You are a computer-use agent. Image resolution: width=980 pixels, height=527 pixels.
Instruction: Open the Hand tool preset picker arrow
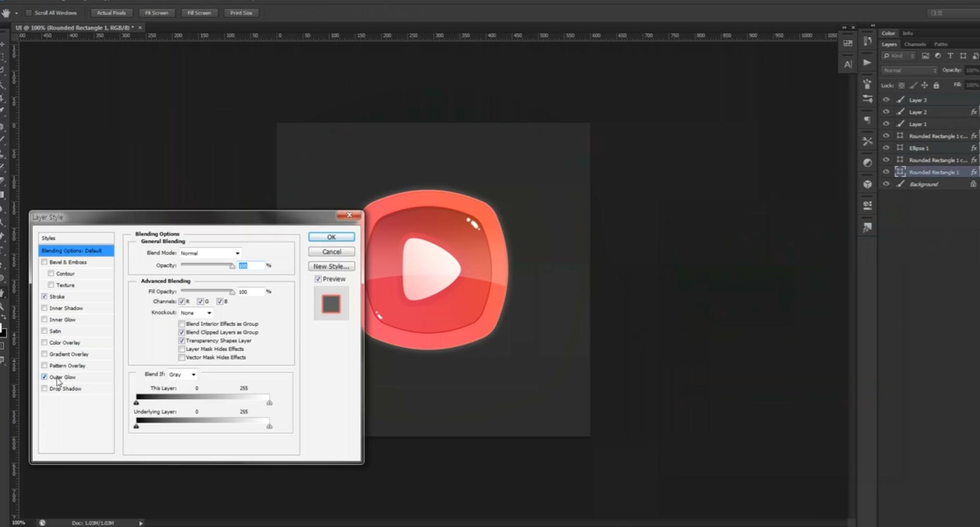point(16,14)
